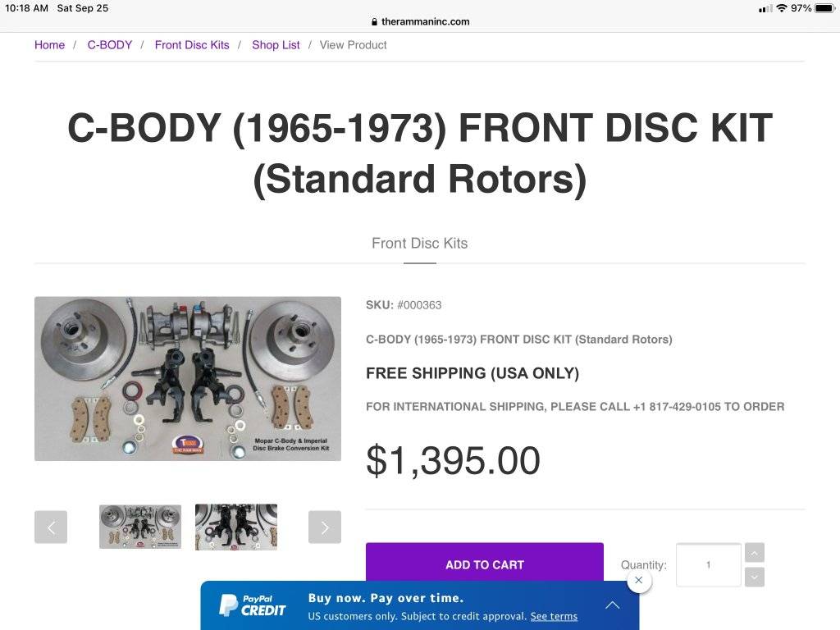This screenshot has height=630, width=840.
Task: Select the second product thumbnail
Action: pyautogui.click(x=236, y=527)
